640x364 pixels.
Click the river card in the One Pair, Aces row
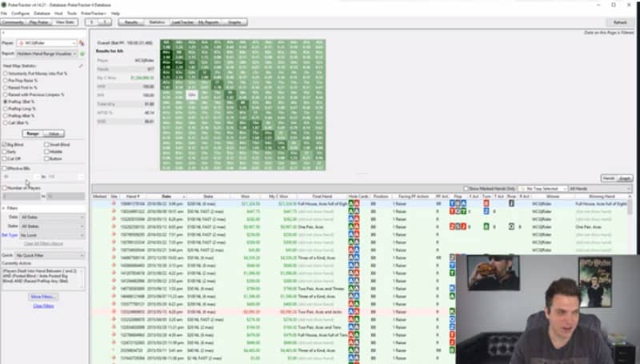pos(511,226)
